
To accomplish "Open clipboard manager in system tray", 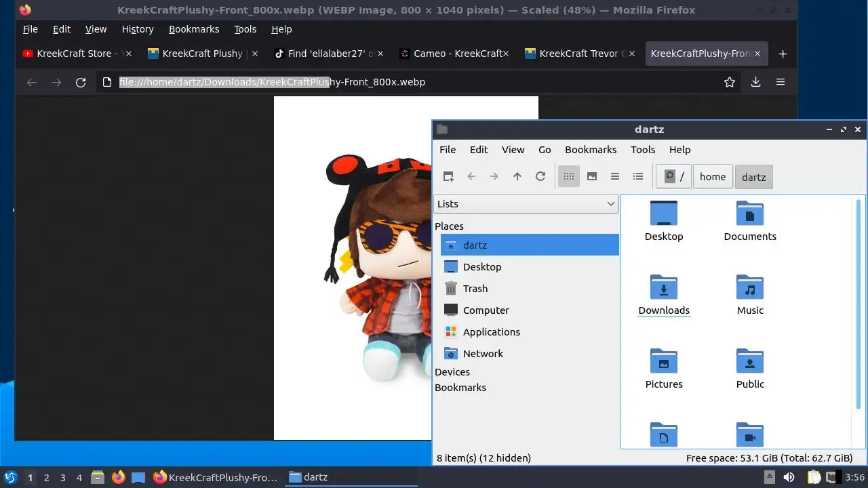I will tap(814, 477).
